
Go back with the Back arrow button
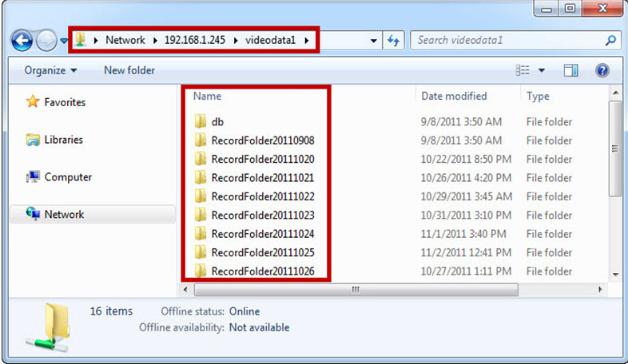[22, 41]
